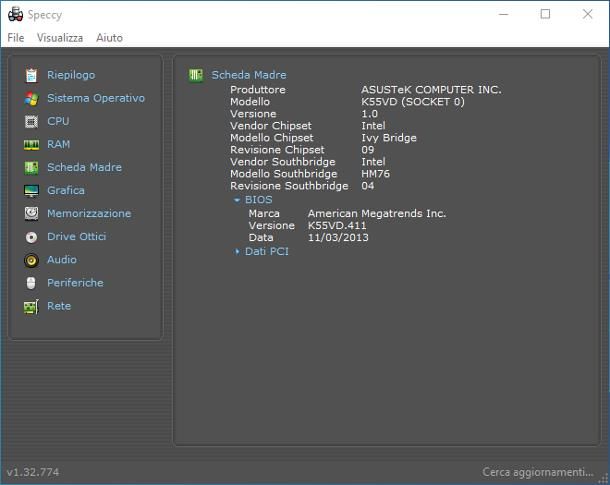Viewport: 610px width, 485px height.
Task: Click the Grafica monitor icon
Action: pos(31,191)
